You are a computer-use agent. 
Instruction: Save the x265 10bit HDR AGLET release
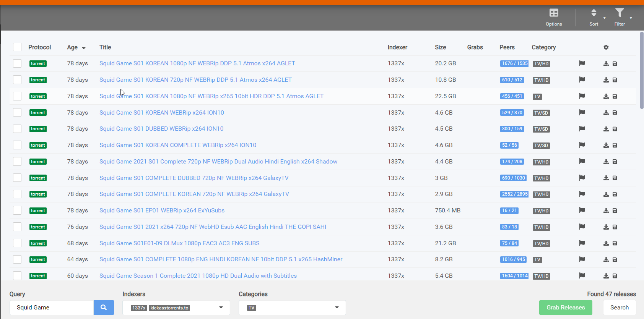coord(615,97)
